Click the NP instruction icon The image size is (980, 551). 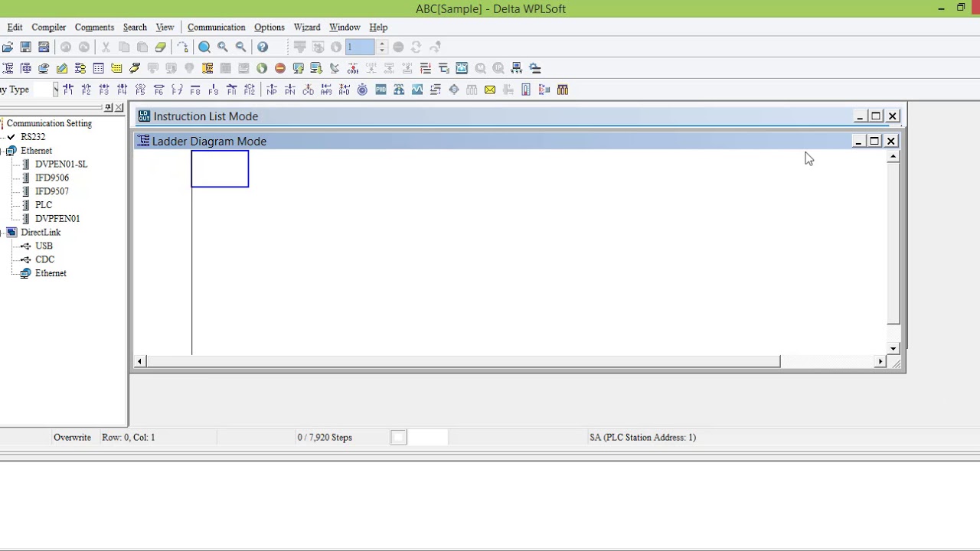coord(272,90)
